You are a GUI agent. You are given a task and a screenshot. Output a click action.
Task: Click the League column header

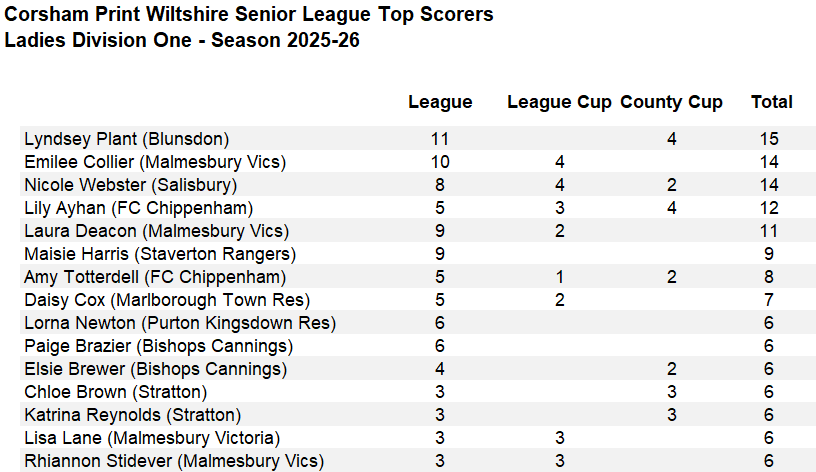440,102
